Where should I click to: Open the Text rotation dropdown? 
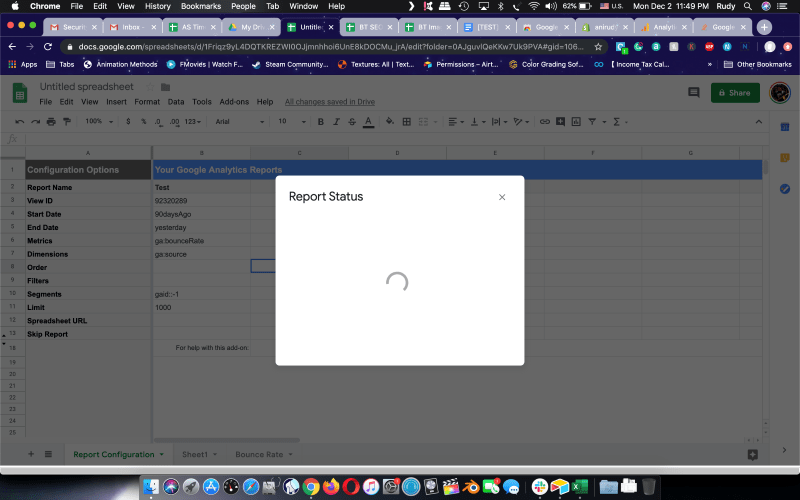tap(521, 121)
